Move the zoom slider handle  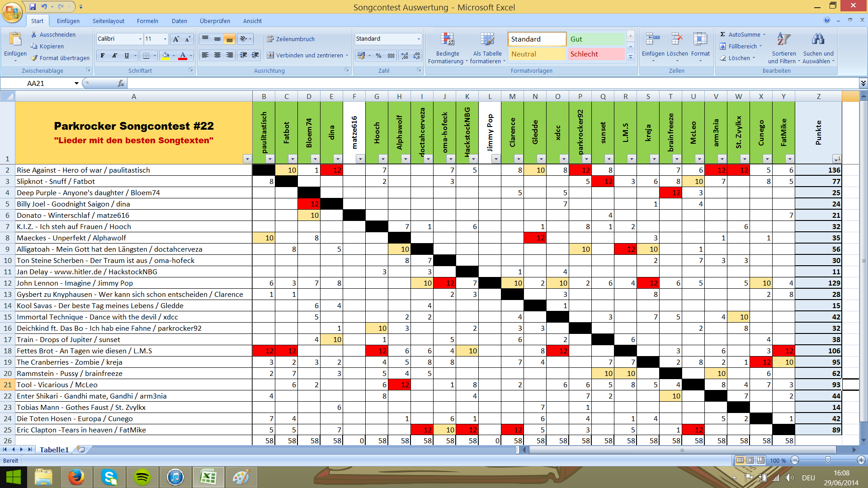(x=828, y=460)
